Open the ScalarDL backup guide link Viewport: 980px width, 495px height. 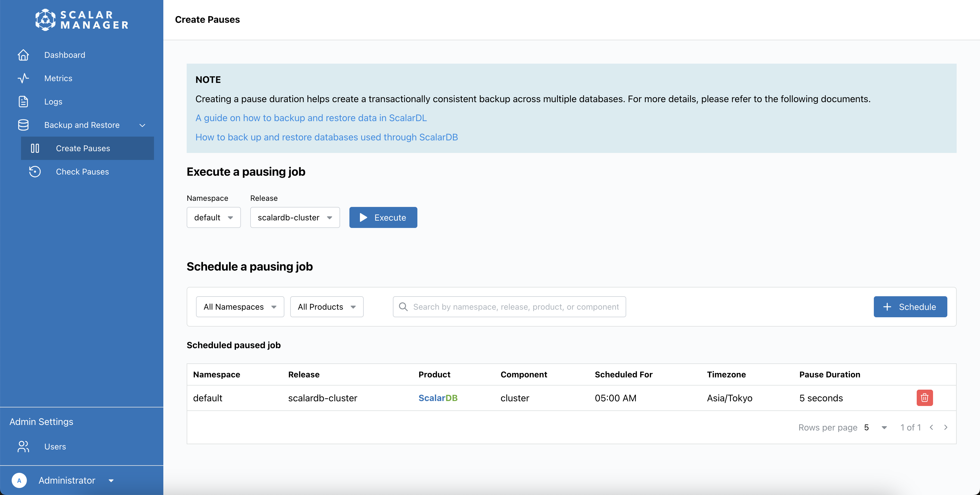coord(311,118)
